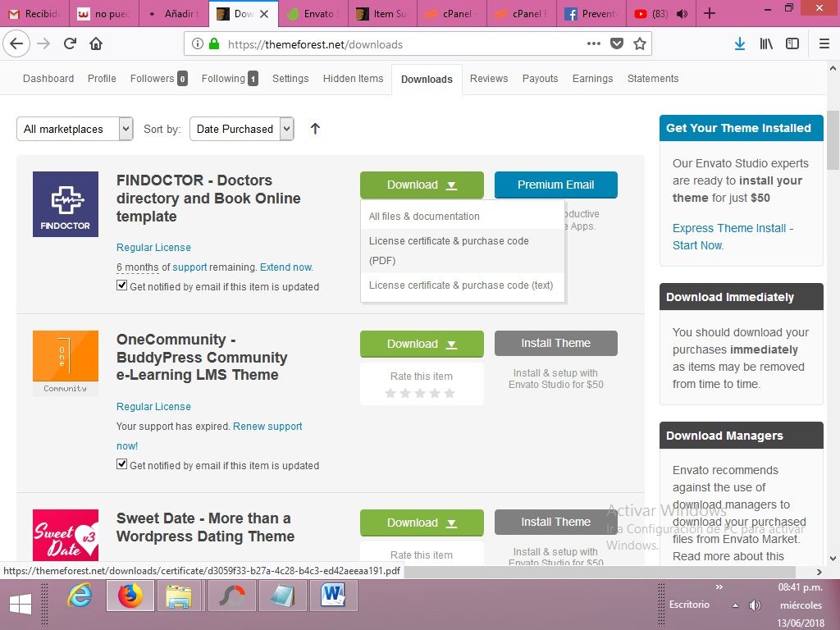Uncheck email notification for OneCommunity
The width and height of the screenshot is (840, 630).
click(x=121, y=464)
